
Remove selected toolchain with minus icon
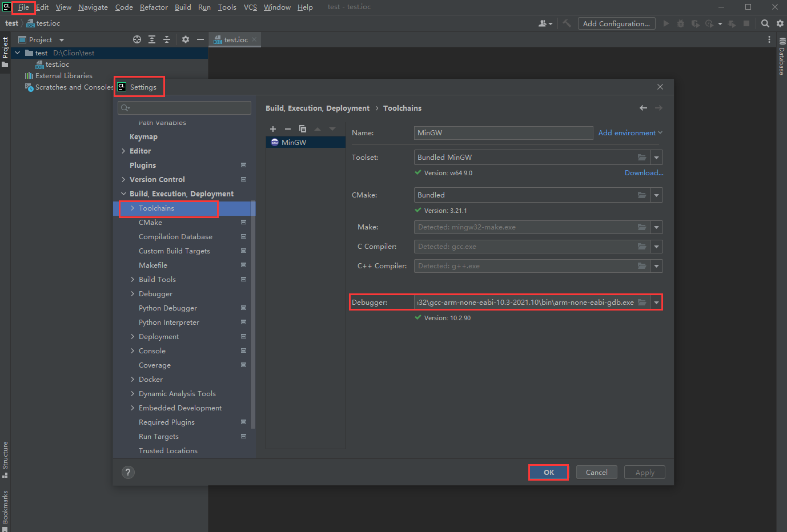[x=288, y=129]
